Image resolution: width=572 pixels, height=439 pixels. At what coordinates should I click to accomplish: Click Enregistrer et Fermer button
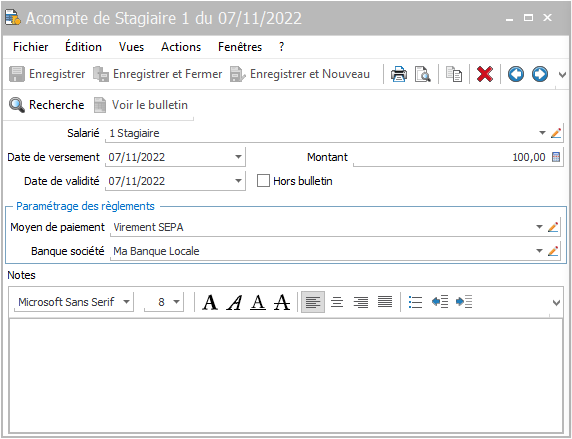[158, 74]
